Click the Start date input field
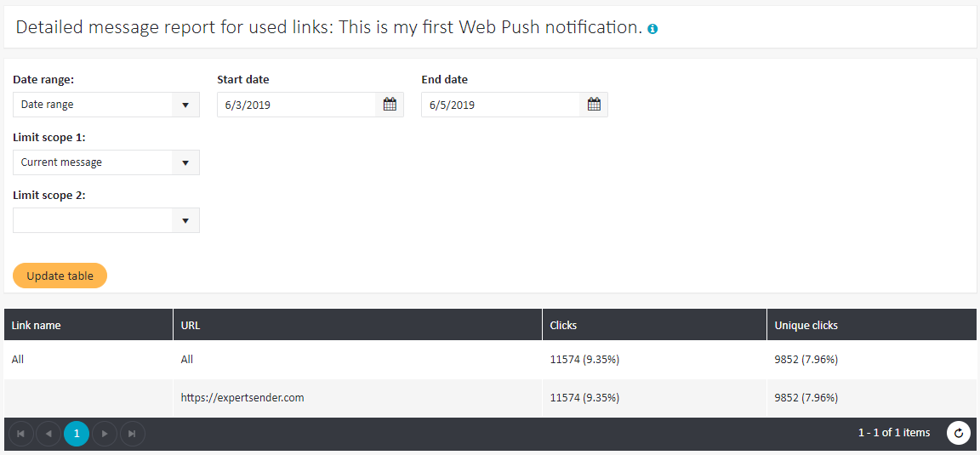980x455 pixels. click(x=296, y=105)
